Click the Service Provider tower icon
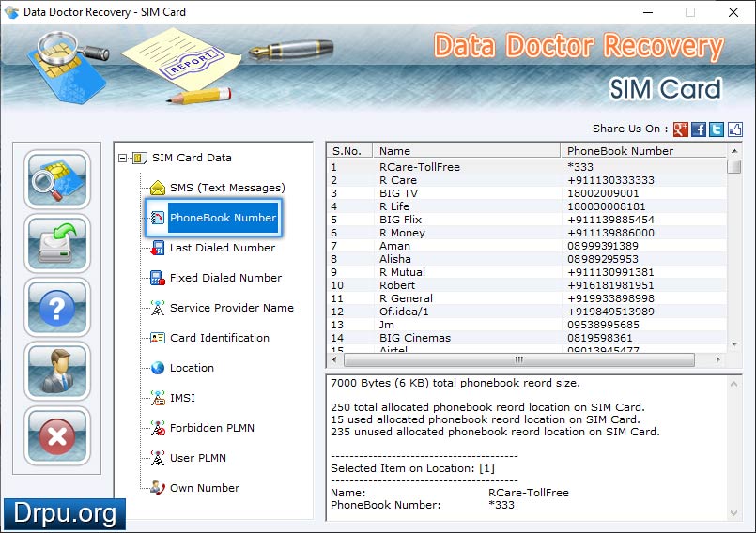 point(158,308)
